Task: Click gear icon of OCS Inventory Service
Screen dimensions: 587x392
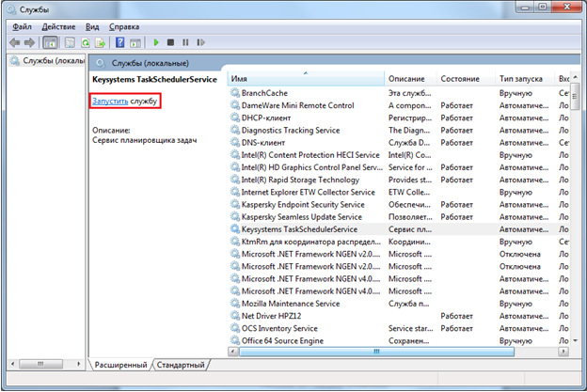Action: click(235, 328)
